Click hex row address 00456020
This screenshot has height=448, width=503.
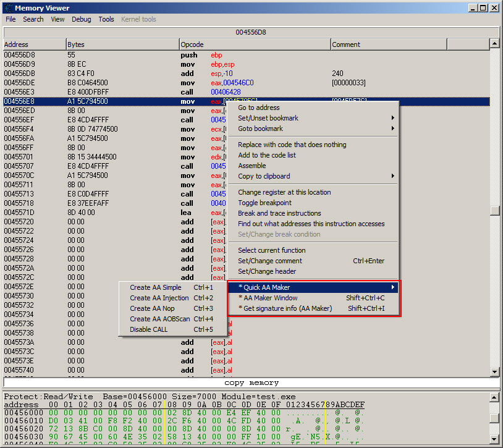click(x=23, y=428)
